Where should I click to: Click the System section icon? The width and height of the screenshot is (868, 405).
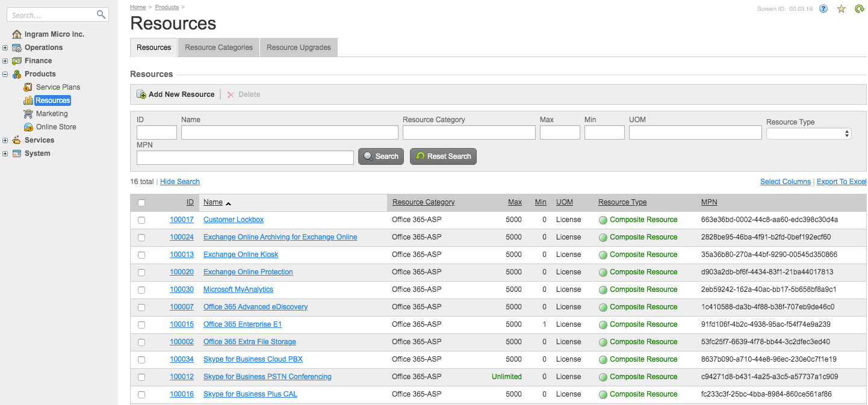click(x=17, y=153)
